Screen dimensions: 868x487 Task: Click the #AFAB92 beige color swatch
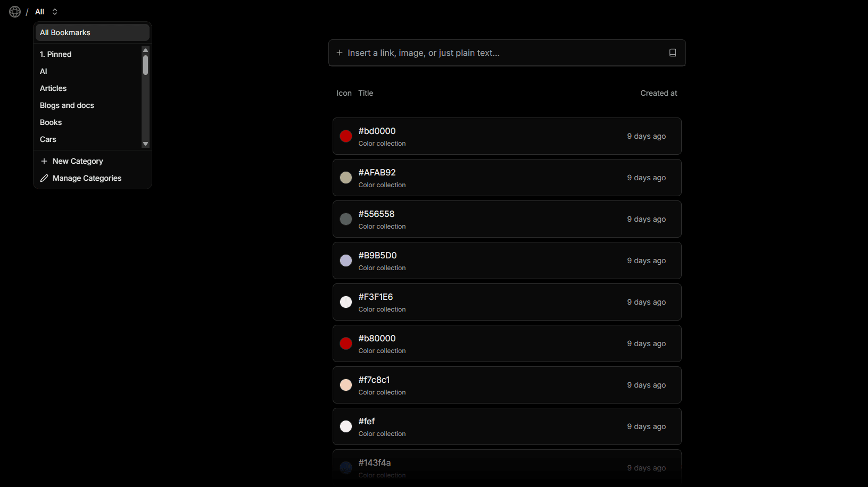point(346,178)
